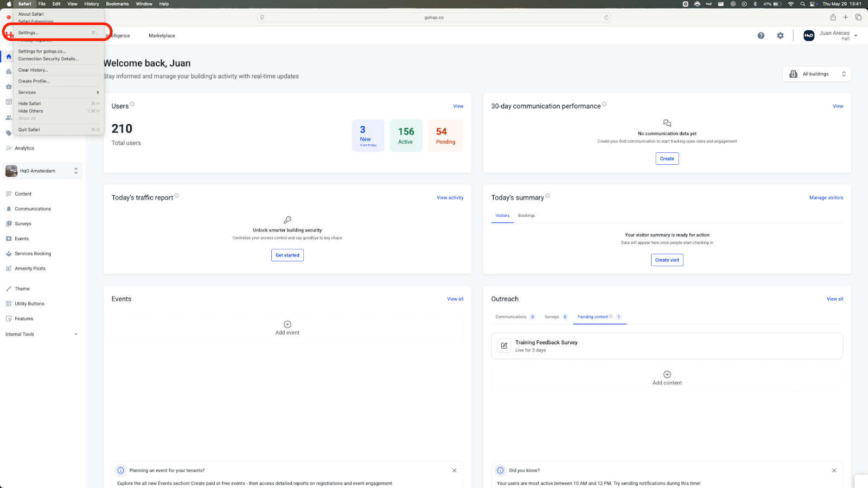Click the Communications bell icon in sidebar
The width and height of the screenshot is (868, 488).
[9, 209]
